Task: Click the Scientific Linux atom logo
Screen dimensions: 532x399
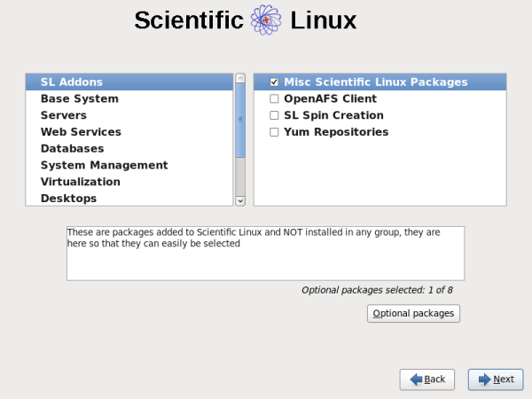Action: [266, 21]
